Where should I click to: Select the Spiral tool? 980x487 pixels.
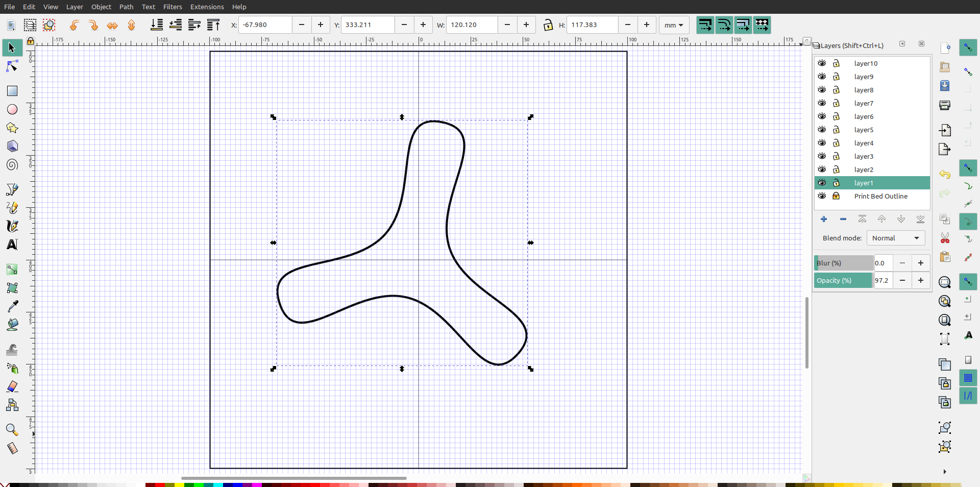click(12, 164)
